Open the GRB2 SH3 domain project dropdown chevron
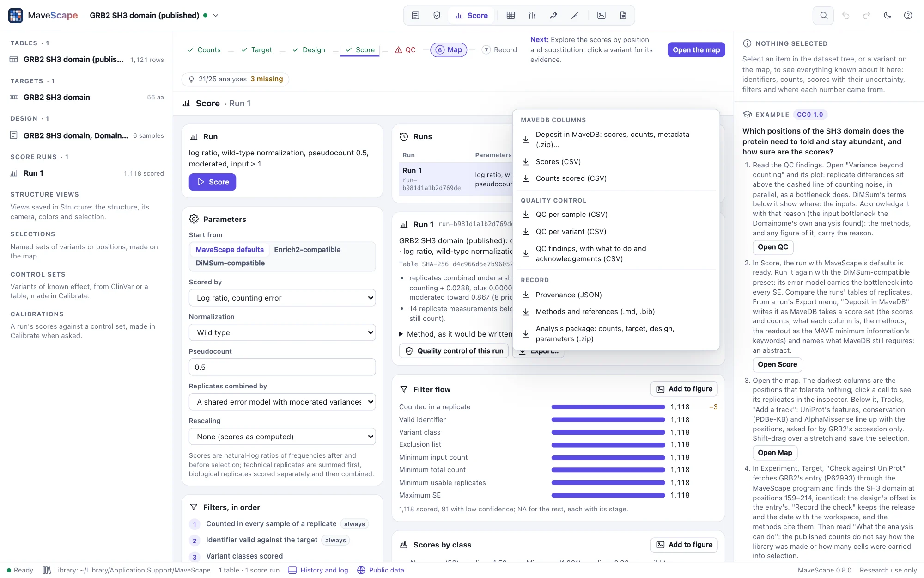 [x=215, y=15]
